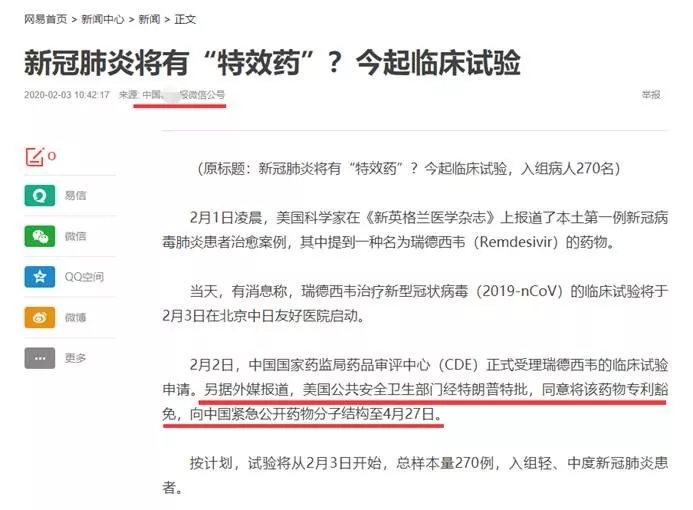Click the red comment edit icon
693x510 pixels.
35,157
